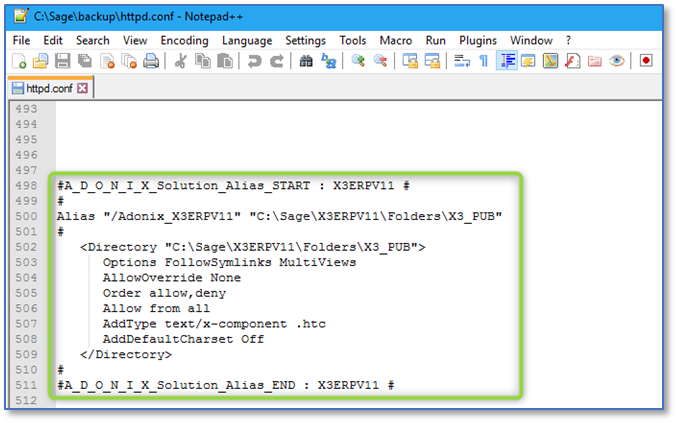Toggle the indent guide button
Screen dimensions: 677x423
click(507, 61)
